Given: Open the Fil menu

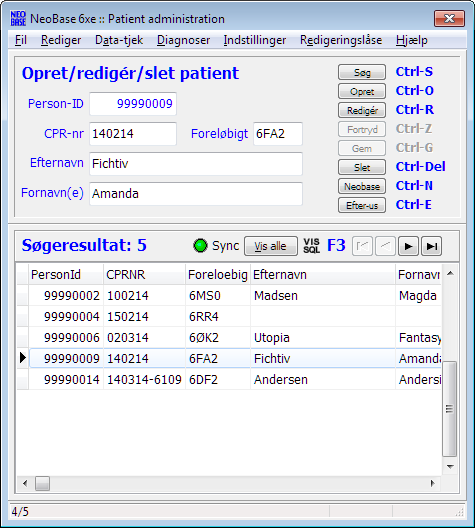Looking at the screenshot, I should [x=21, y=40].
